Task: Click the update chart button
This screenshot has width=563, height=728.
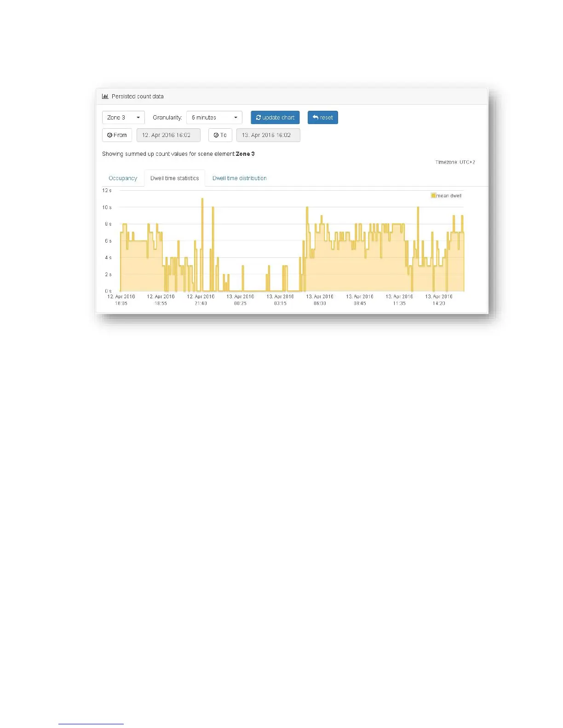Action: (x=275, y=118)
